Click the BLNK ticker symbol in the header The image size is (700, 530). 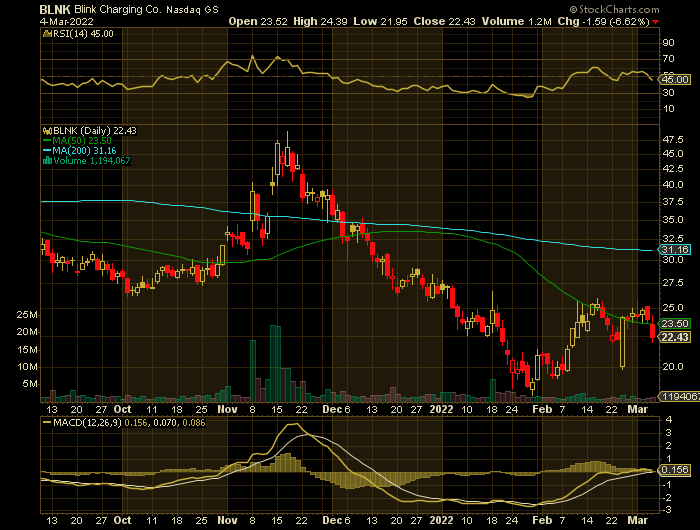(55, 9)
